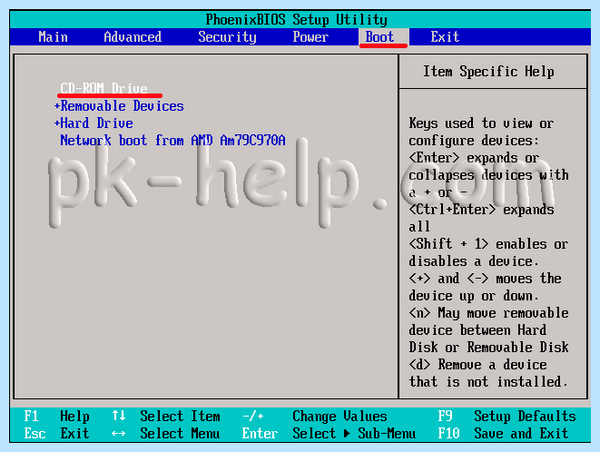This screenshot has height=452, width=600.
Task: Click help text line '<Ctrl+Enter> expands'
Action: pyautogui.click(x=481, y=210)
